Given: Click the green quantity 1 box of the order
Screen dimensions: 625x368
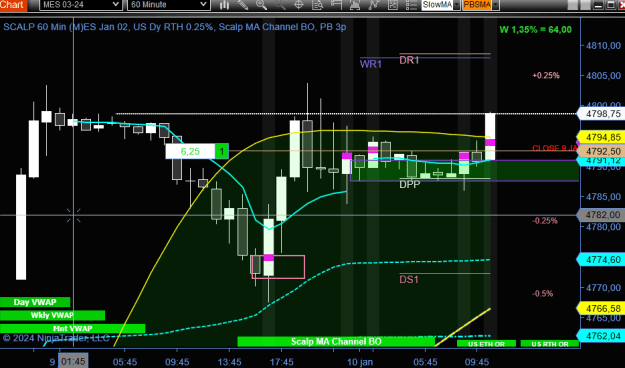Looking at the screenshot, I should tap(222, 152).
